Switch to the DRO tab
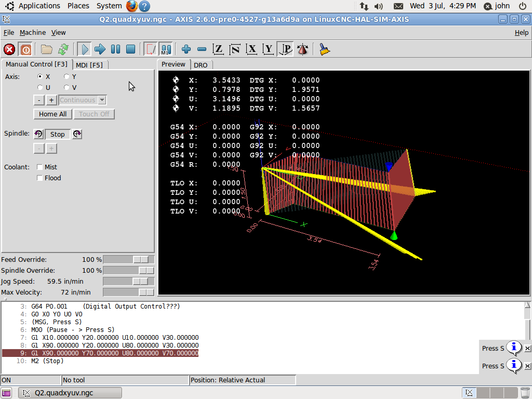The height and width of the screenshot is (399, 532). pyautogui.click(x=201, y=65)
